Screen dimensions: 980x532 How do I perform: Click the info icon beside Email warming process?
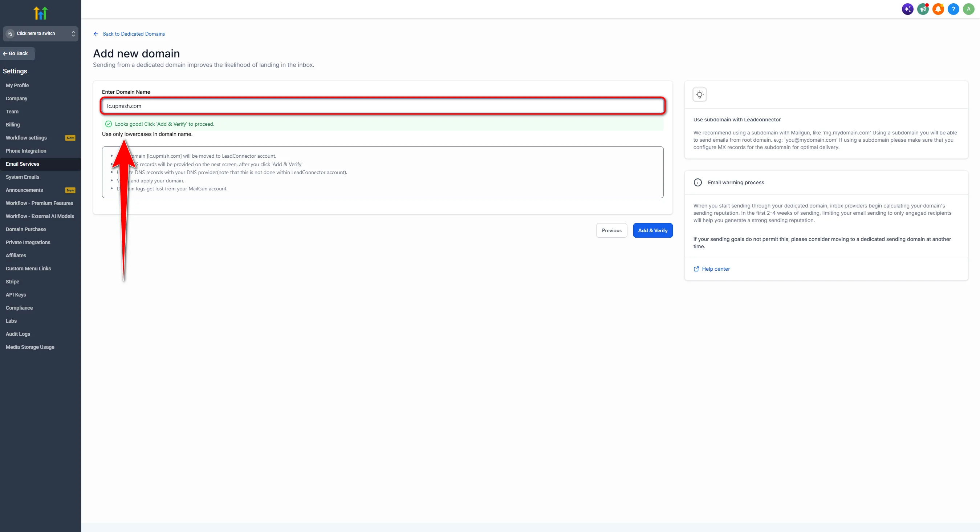(698, 182)
